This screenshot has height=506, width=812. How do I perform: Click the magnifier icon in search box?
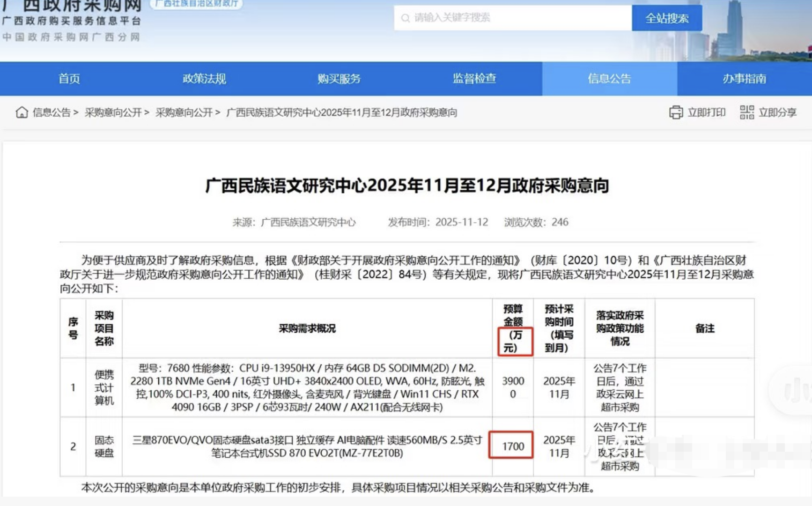406,18
